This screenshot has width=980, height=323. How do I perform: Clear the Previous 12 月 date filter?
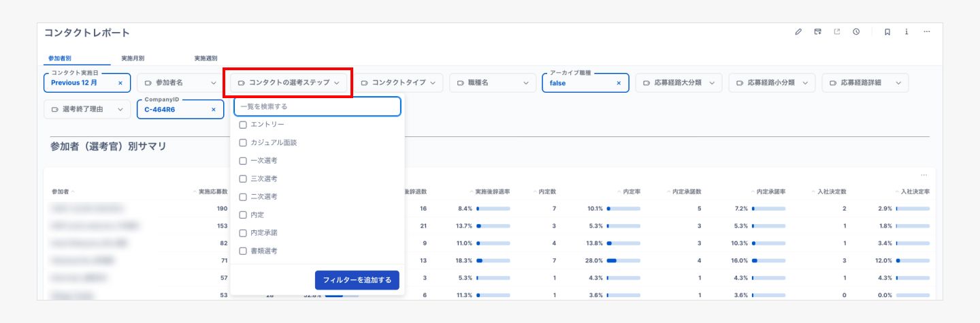coord(120,83)
